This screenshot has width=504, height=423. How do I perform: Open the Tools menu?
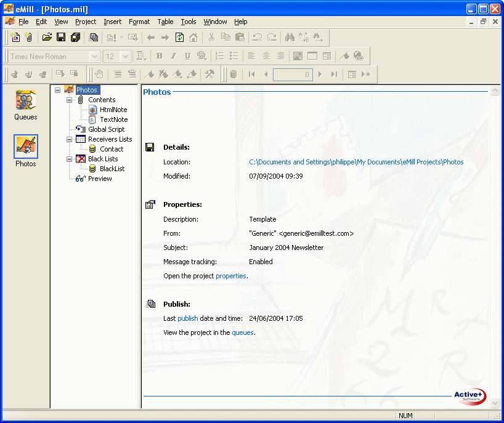189,22
